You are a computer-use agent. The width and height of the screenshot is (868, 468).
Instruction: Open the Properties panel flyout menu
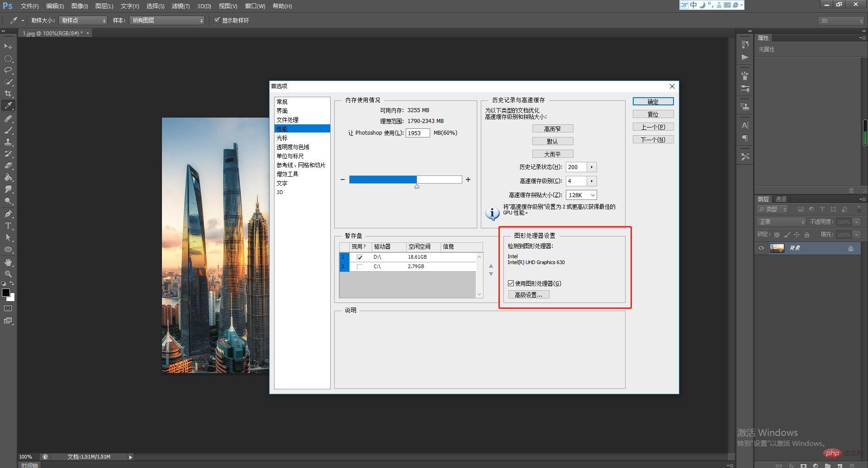pyautogui.click(x=862, y=38)
